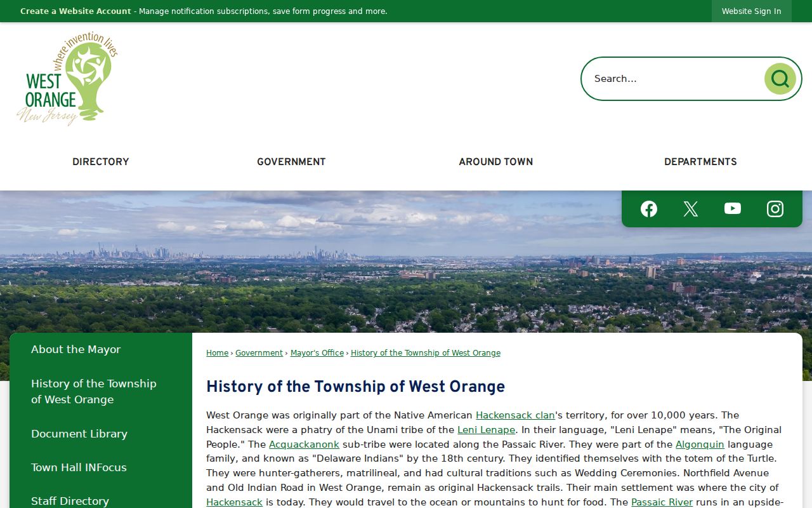
Task: Click the West Orange lightbulb logo
Action: 67,79
